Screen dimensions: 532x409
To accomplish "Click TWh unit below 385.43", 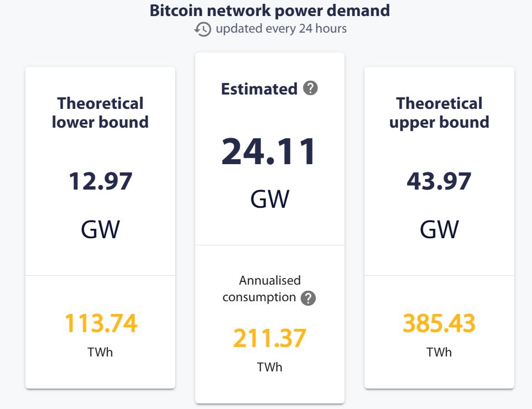I will (x=439, y=352).
